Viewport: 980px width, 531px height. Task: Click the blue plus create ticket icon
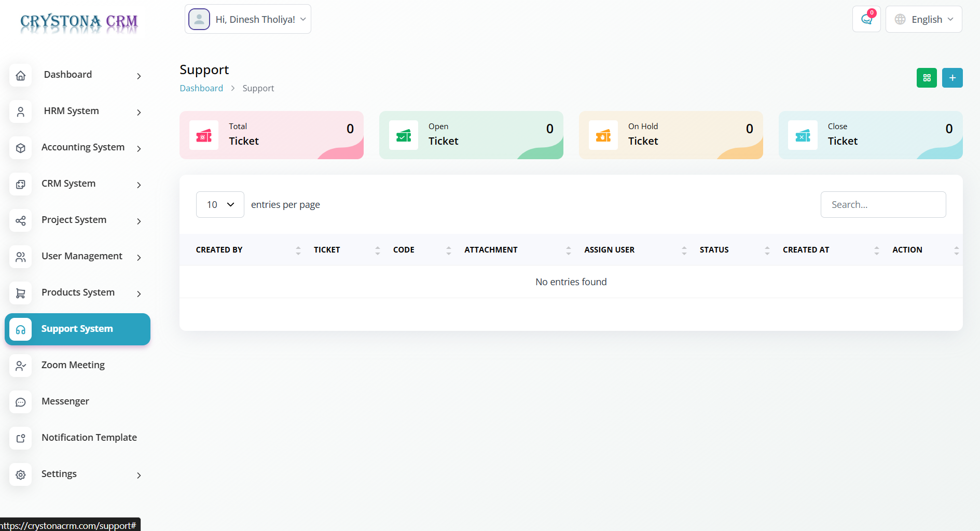tap(952, 78)
